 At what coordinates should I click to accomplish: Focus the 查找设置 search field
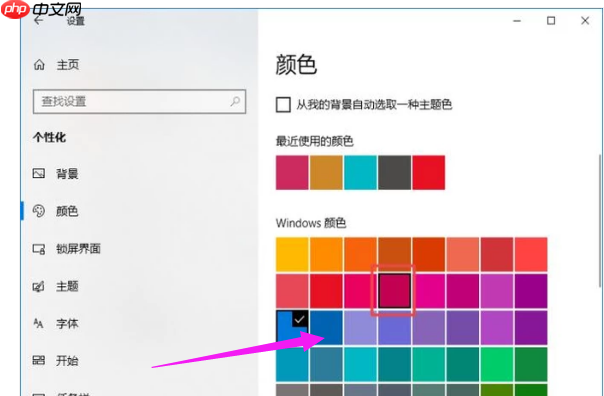tap(139, 102)
